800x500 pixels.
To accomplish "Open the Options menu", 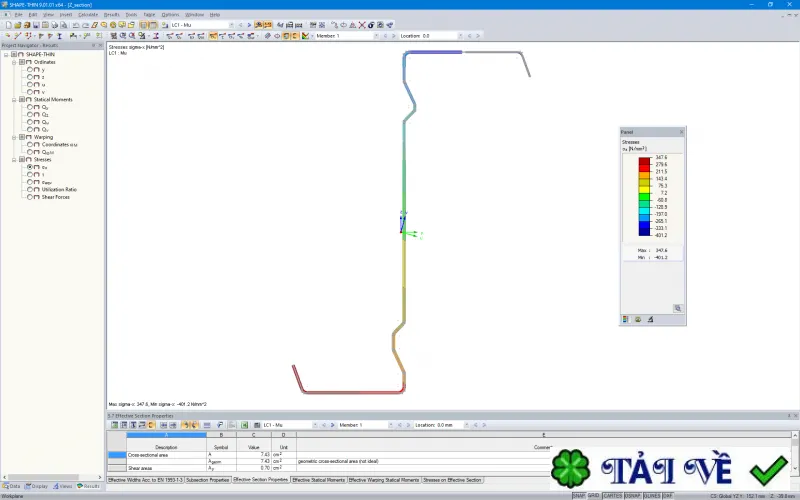I will [170, 15].
